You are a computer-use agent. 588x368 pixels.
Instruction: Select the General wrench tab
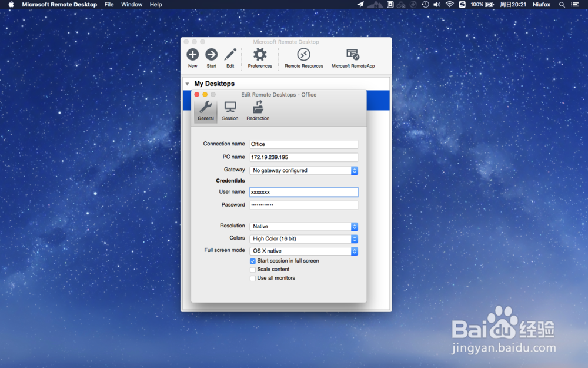[205, 111]
